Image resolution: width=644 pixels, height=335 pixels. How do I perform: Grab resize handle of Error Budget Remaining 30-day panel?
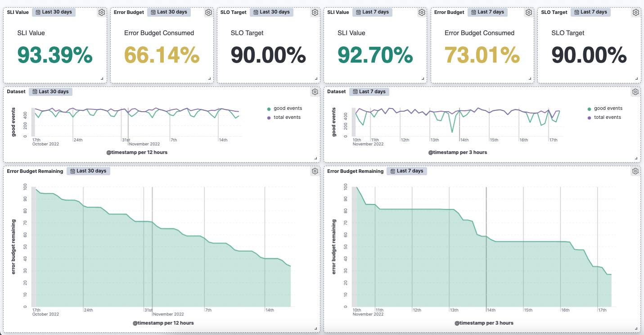pos(316,328)
